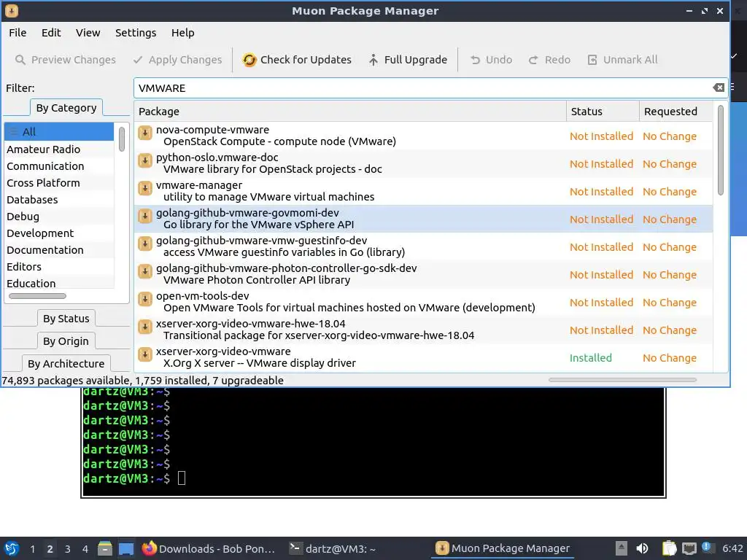Click the Redo toolbar button

[x=549, y=60]
